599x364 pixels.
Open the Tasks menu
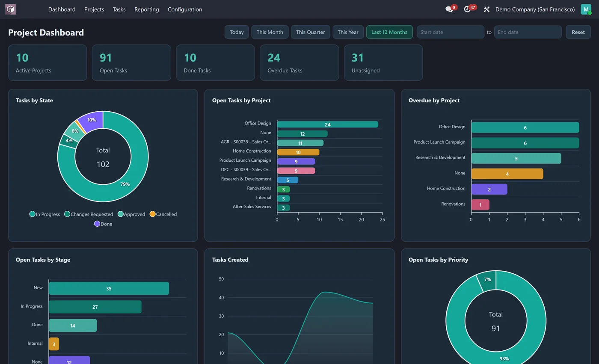[x=119, y=9]
